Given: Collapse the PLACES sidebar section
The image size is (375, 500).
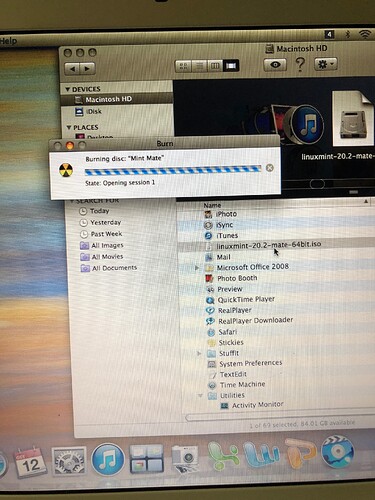Looking at the screenshot, I should (x=69, y=128).
